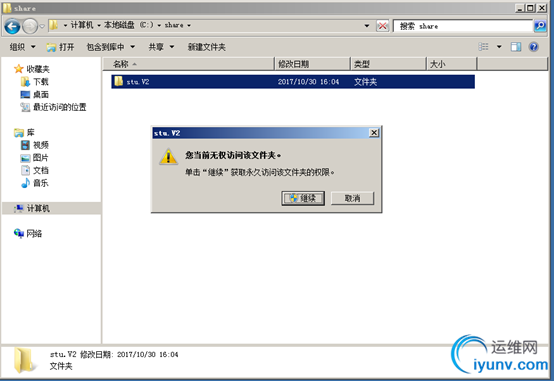Viewport: 554px width, 381px height.
Task: Click 继续 button in stu.V2 dialog
Action: [x=303, y=198]
